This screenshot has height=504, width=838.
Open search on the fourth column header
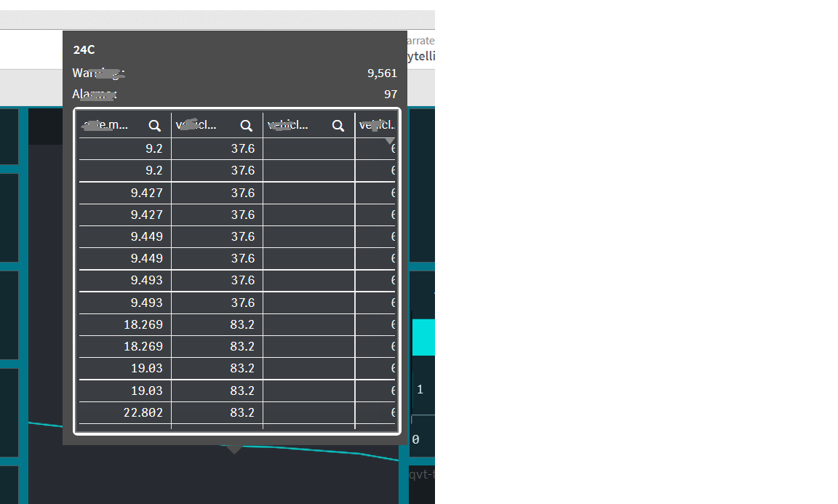[x=393, y=125]
